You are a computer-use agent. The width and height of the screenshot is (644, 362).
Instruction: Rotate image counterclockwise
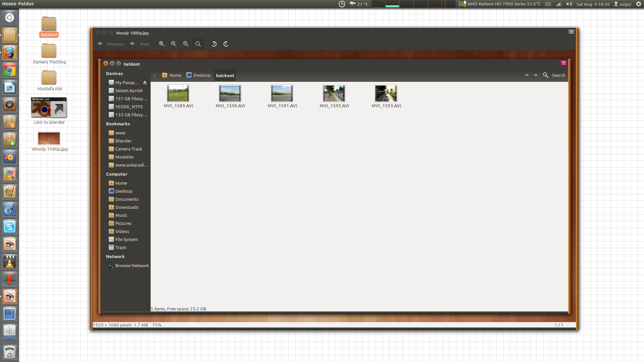pyautogui.click(x=214, y=44)
